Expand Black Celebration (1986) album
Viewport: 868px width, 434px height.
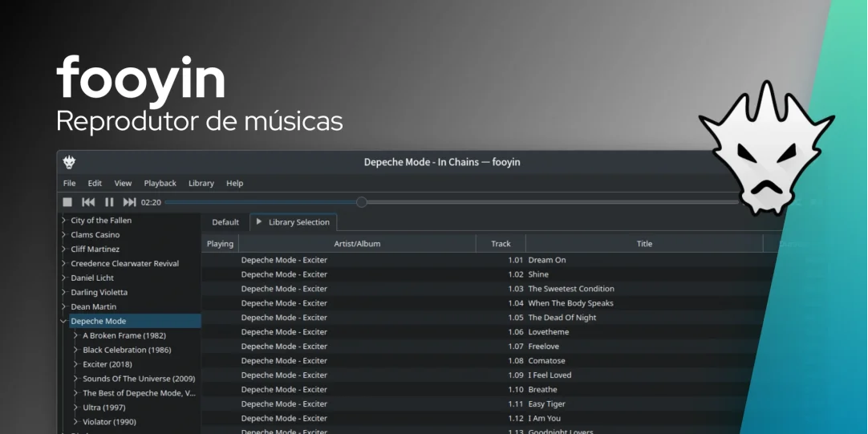click(x=76, y=350)
